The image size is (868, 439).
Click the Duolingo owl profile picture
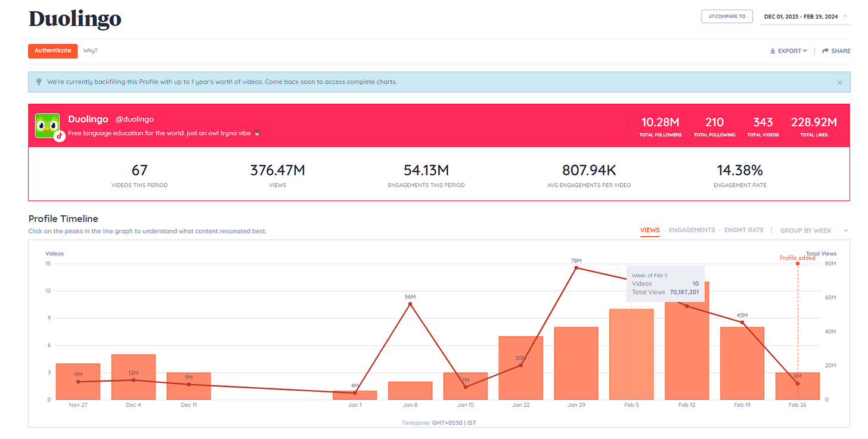click(x=47, y=125)
